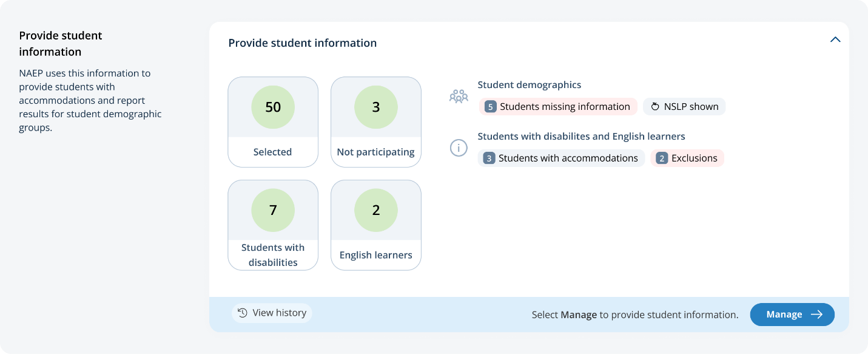Click the 5 count badge for missing information
The height and width of the screenshot is (354, 868).
pyautogui.click(x=491, y=107)
